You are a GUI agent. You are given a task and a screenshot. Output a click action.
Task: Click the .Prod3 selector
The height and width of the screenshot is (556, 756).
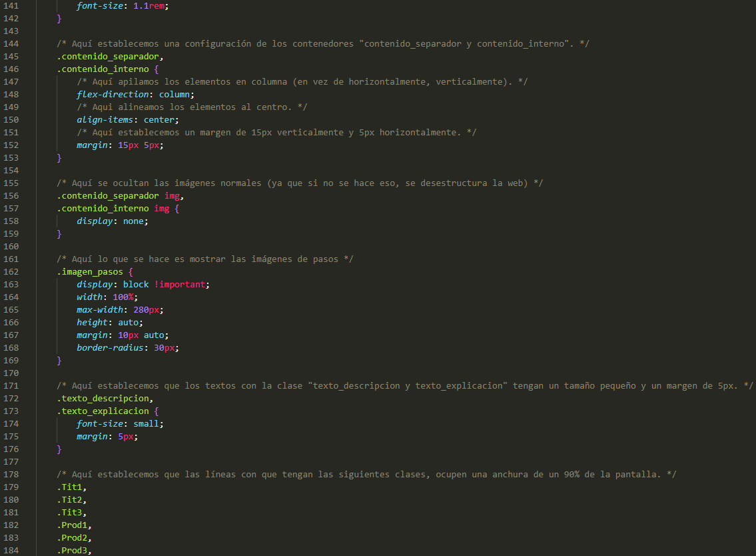click(72, 551)
